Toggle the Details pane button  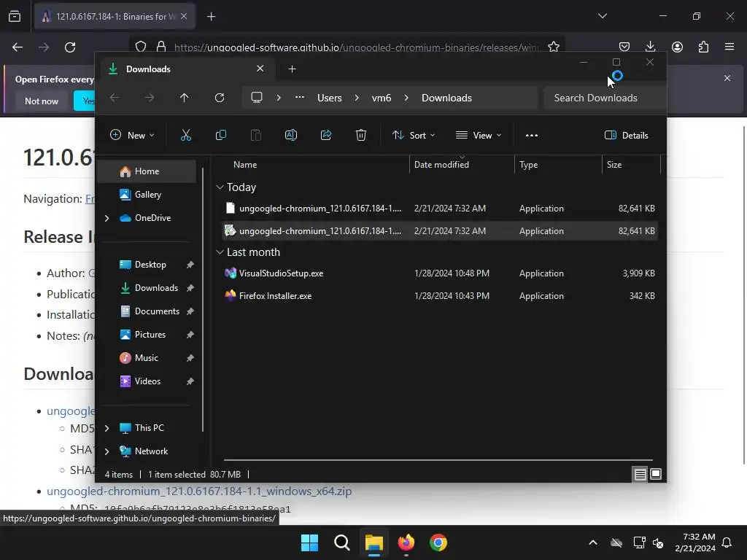click(x=627, y=135)
